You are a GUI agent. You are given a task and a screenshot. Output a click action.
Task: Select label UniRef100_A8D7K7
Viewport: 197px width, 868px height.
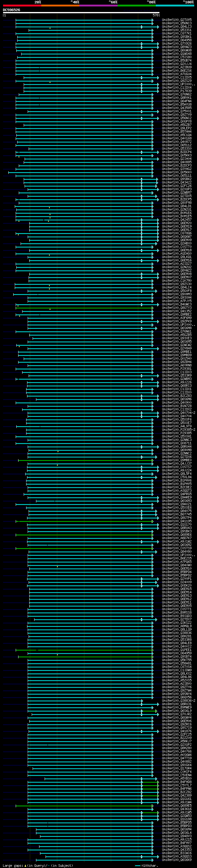177,538
